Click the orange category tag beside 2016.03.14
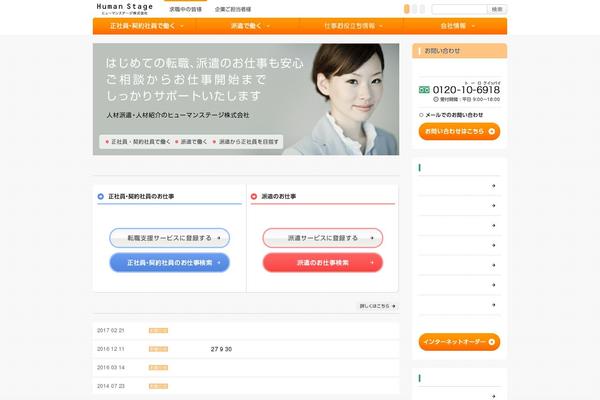600x400 pixels. tap(158, 367)
